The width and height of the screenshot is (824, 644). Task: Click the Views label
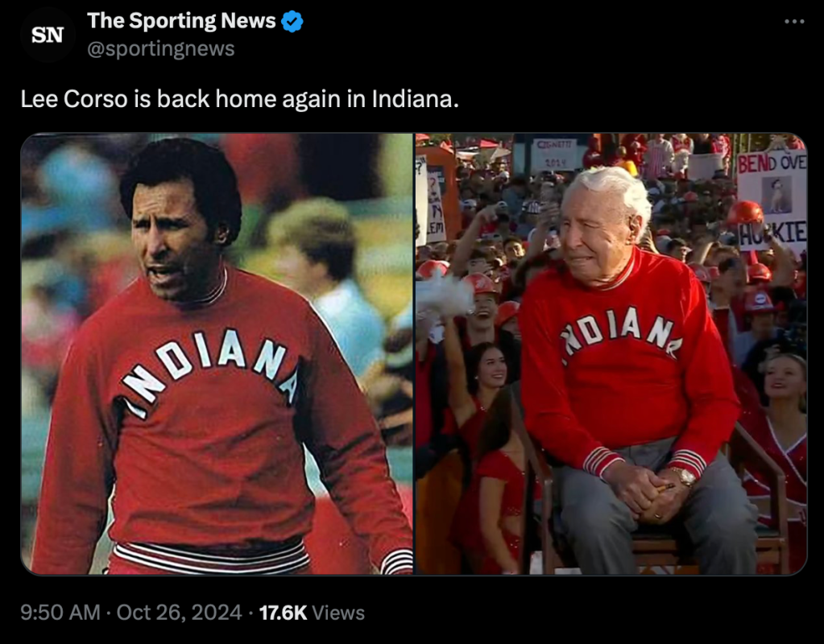pos(338,613)
